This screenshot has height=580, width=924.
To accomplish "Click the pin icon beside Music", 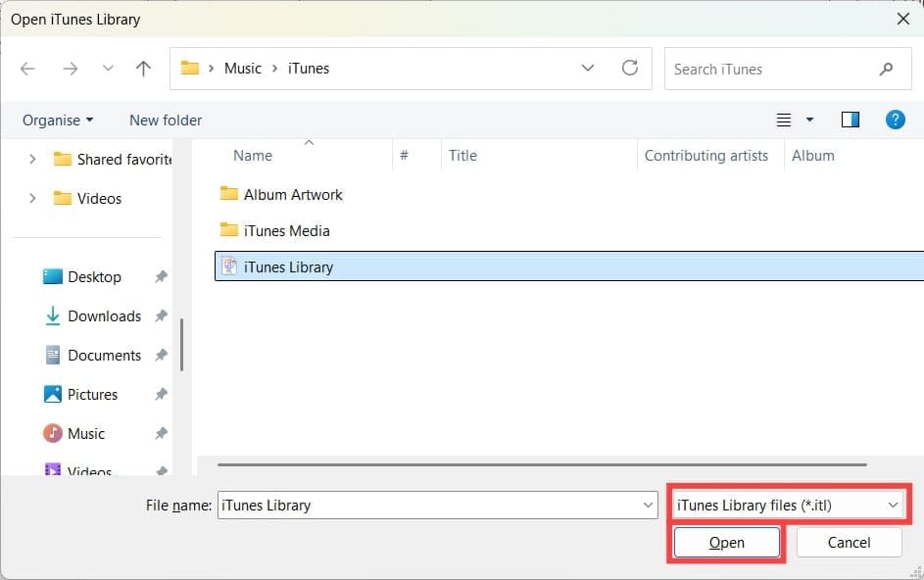I will tap(162, 434).
